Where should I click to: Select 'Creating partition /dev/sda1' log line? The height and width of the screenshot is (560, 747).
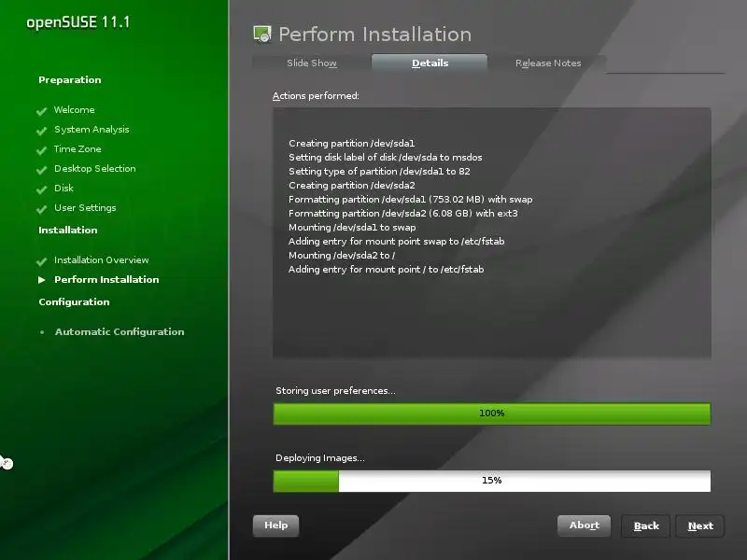coord(352,144)
